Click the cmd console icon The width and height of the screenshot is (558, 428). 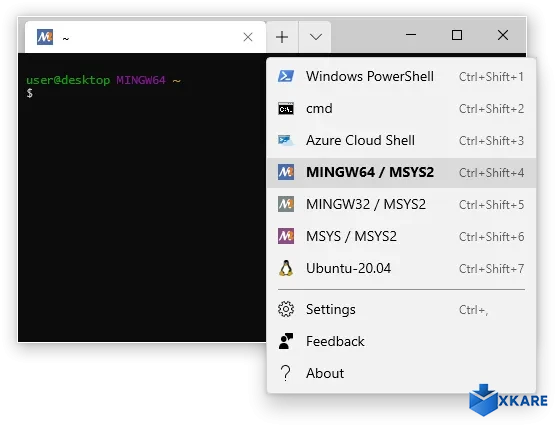[286, 109]
